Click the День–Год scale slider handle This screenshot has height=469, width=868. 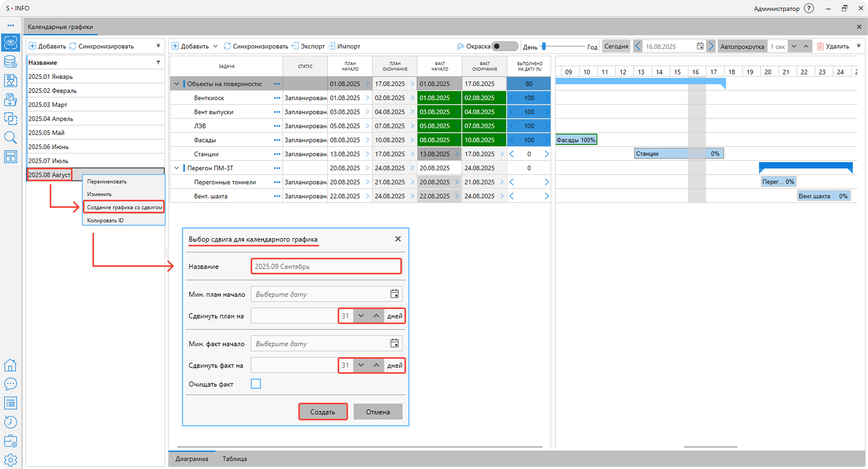[x=544, y=47]
